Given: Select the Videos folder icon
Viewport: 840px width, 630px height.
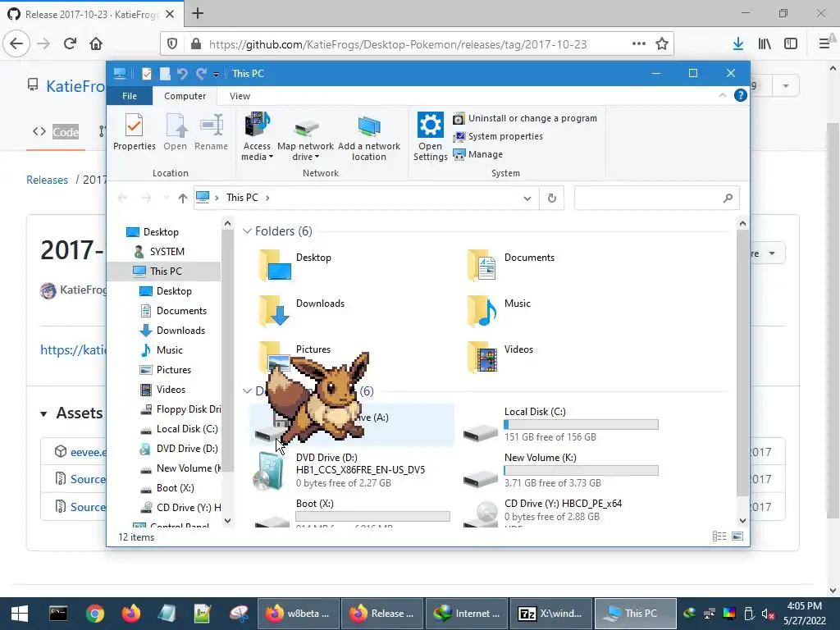Looking at the screenshot, I should coord(482,357).
